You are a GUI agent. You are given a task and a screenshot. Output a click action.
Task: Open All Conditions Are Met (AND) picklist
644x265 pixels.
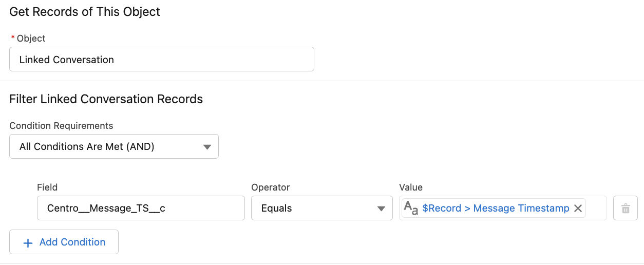[114, 146]
